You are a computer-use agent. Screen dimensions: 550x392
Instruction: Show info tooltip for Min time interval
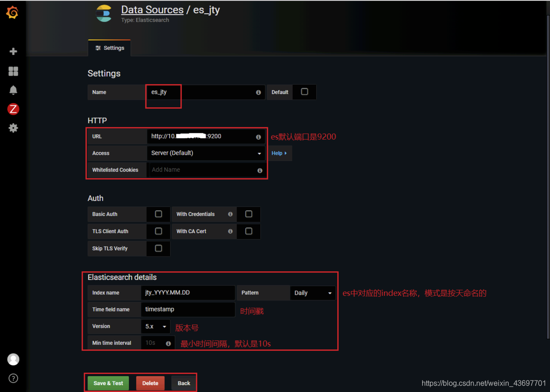pyautogui.click(x=168, y=343)
